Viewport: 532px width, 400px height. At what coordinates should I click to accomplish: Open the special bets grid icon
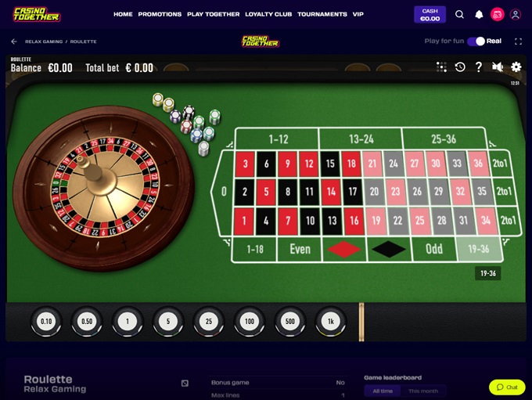[441, 67]
